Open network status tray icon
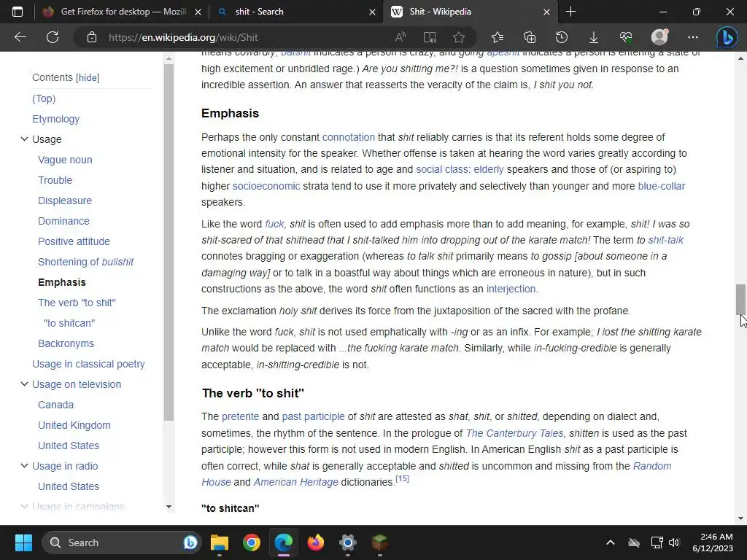 (x=657, y=542)
